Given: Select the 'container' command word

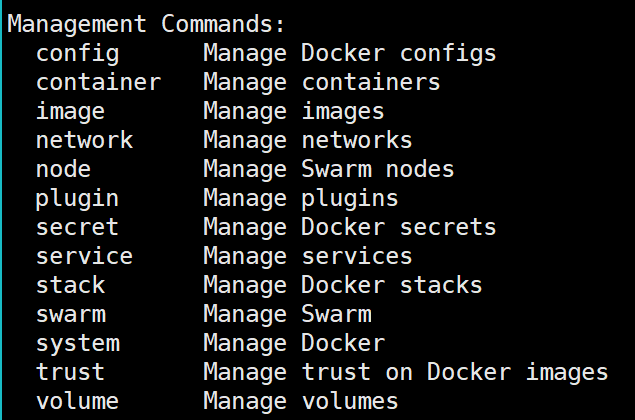Looking at the screenshot, I should pos(98,82).
